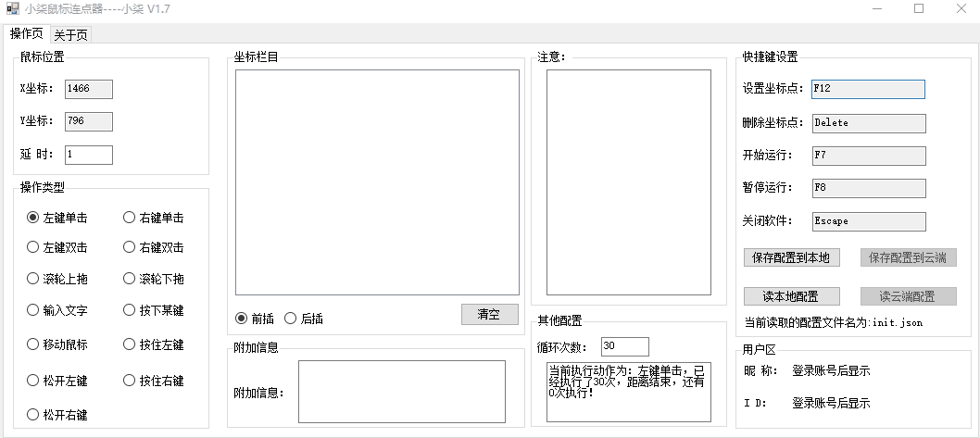The image size is (980, 438).
Task: Click 保存配置到本地 button
Action: coord(791,257)
